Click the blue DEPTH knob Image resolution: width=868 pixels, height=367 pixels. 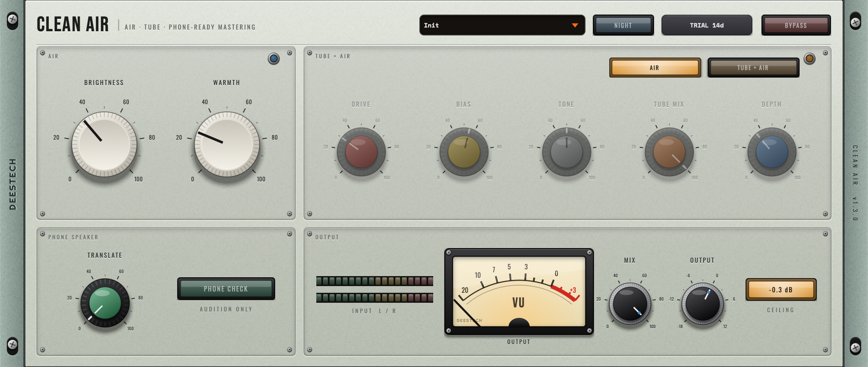pyautogui.click(x=772, y=152)
